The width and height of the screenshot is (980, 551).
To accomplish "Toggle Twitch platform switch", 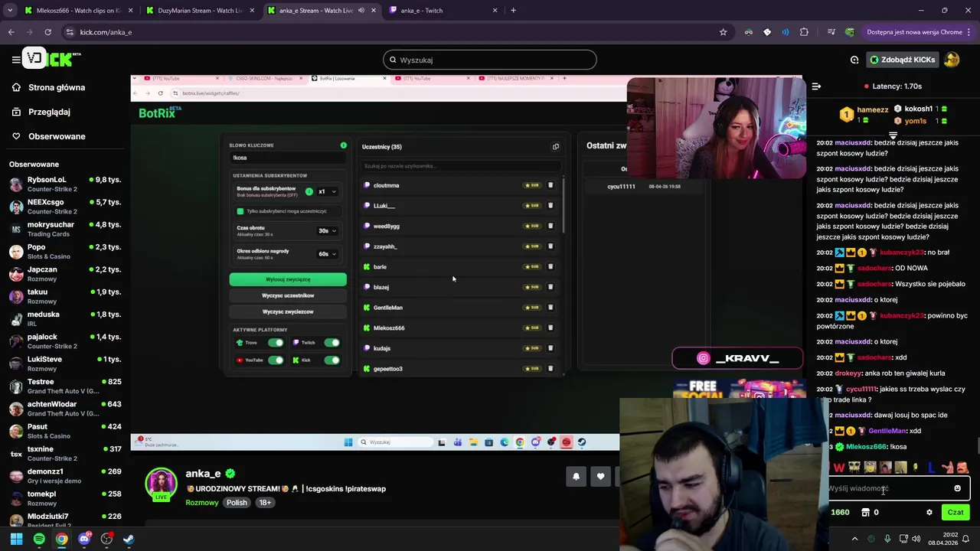I will coord(332,343).
